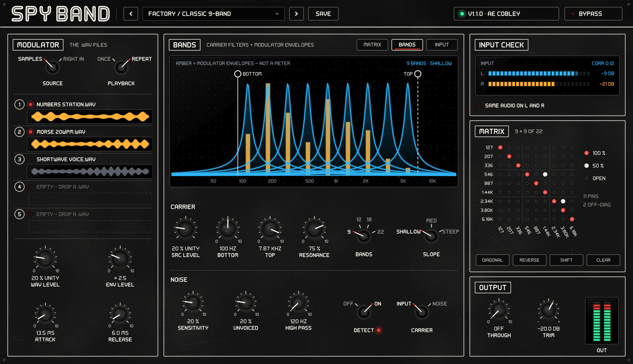This screenshot has height=364, width=633.
Task: Toggle the Bypass button
Action: tap(593, 14)
